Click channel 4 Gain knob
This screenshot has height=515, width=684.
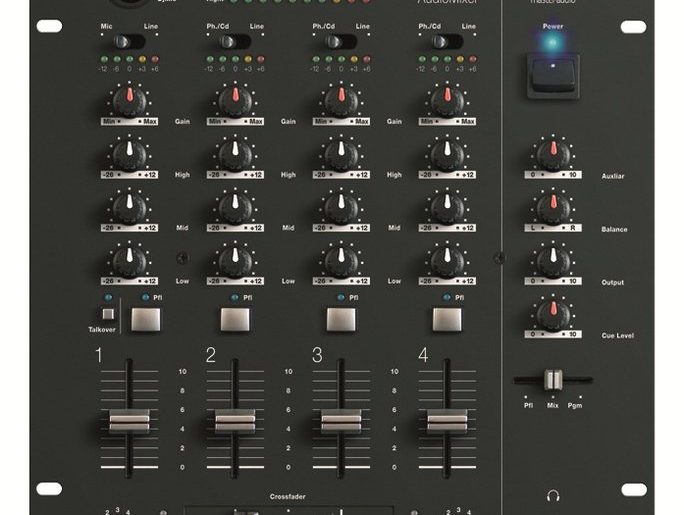click(x=446, y=100)
